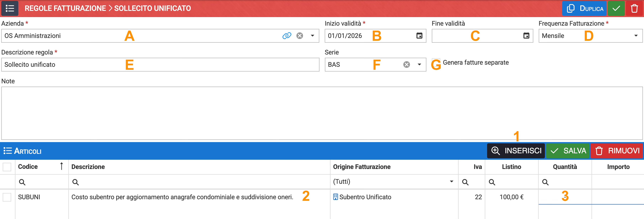Open the Azienda dropdown arrow
Viewport: 644px width, 219px height.
point(313,36)
